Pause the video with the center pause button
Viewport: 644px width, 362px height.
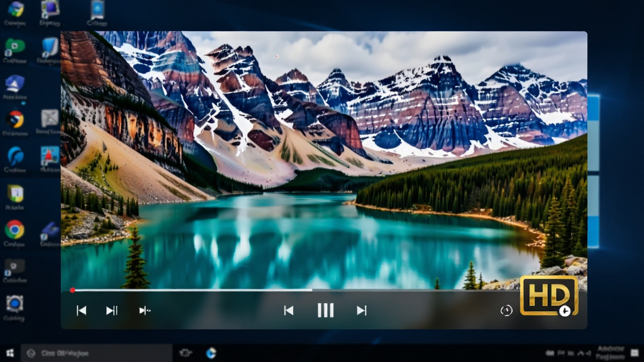[x=325, y=310]
